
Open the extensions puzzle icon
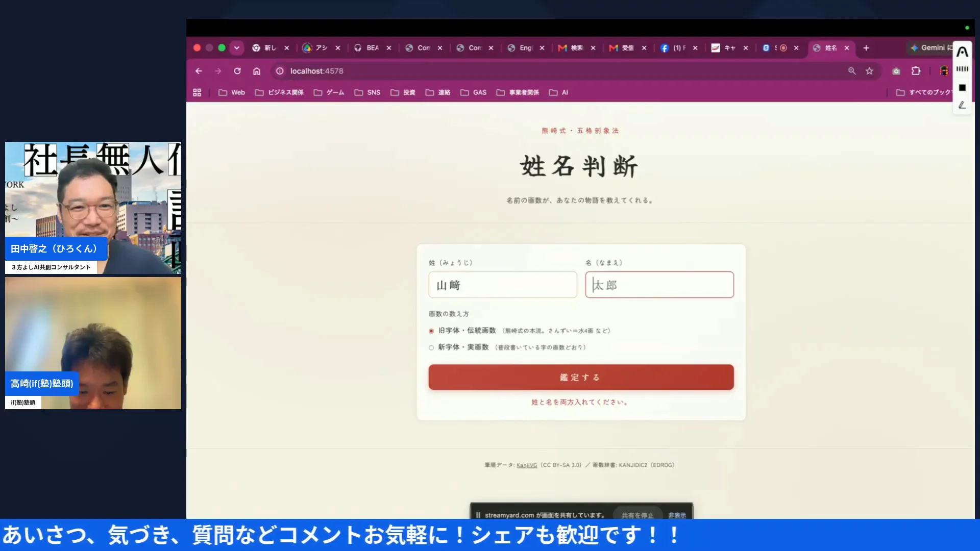click(x=916, y=71)
